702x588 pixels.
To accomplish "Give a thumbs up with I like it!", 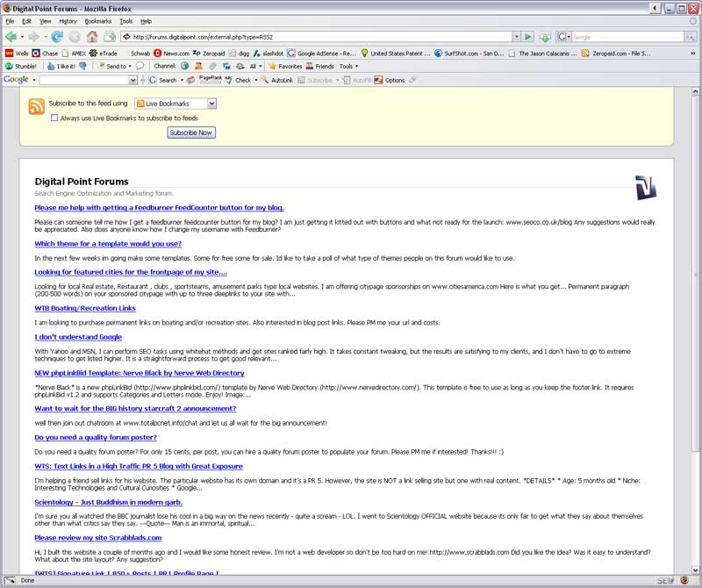I will coord(61,67).
